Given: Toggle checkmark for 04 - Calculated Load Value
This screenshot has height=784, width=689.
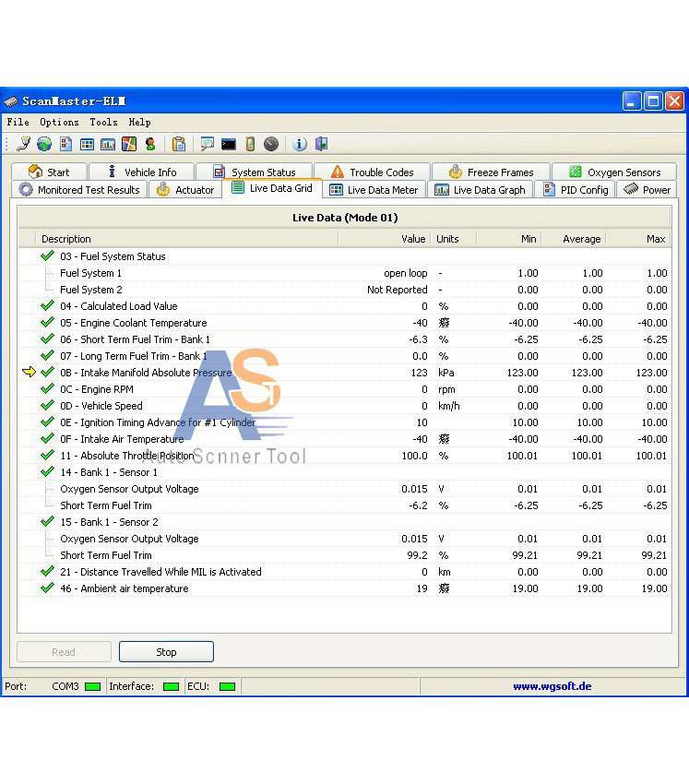Looking at the screenshot, I should pyautogui.click(x=47, y=305).
